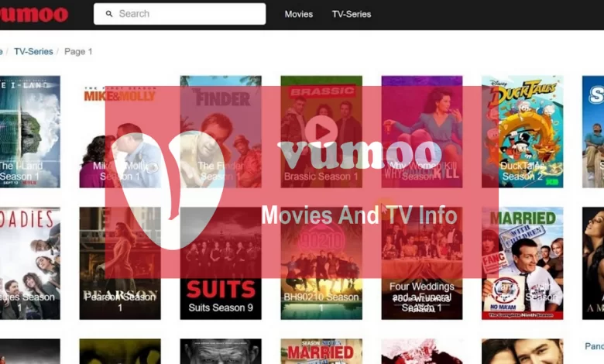Open third-row Married Season Seven poster
Screen dimensions: 604x364
click(x=321, y=352)
